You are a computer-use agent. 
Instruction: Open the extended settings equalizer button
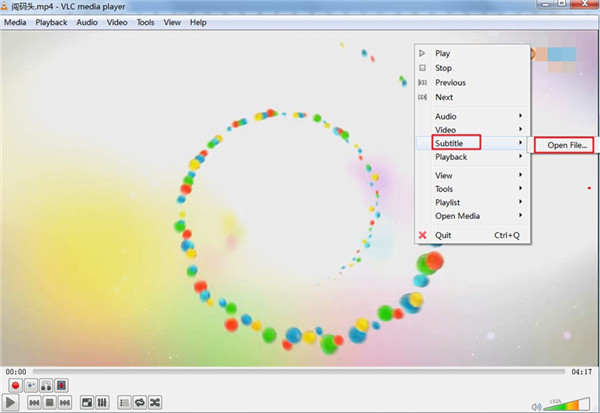pyautogui.click(x=102, y=403)
